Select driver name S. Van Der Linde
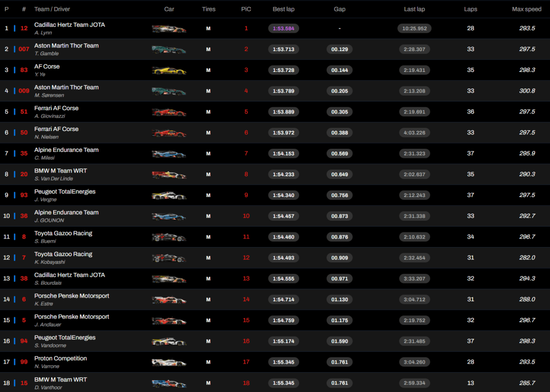550x392 pixels. click(54, 179)
